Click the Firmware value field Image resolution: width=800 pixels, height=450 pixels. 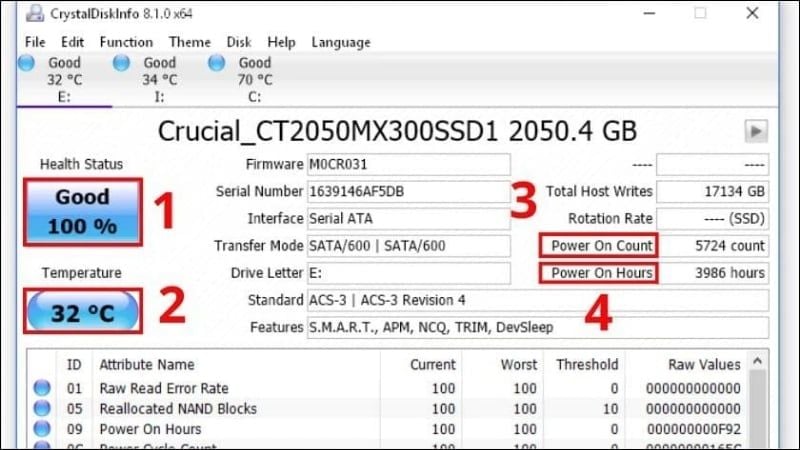(x=407, y=164)
